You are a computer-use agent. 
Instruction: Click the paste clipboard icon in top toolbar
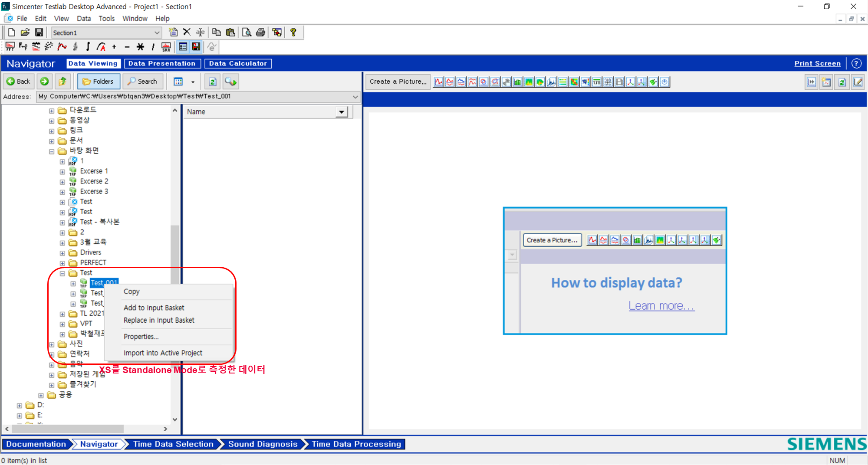(230, 33)
